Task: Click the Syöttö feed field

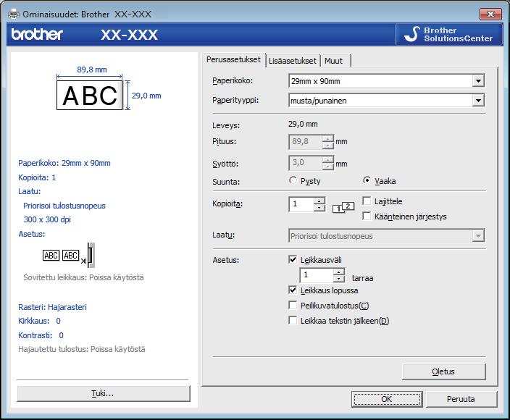Action: tap(306, 162)
